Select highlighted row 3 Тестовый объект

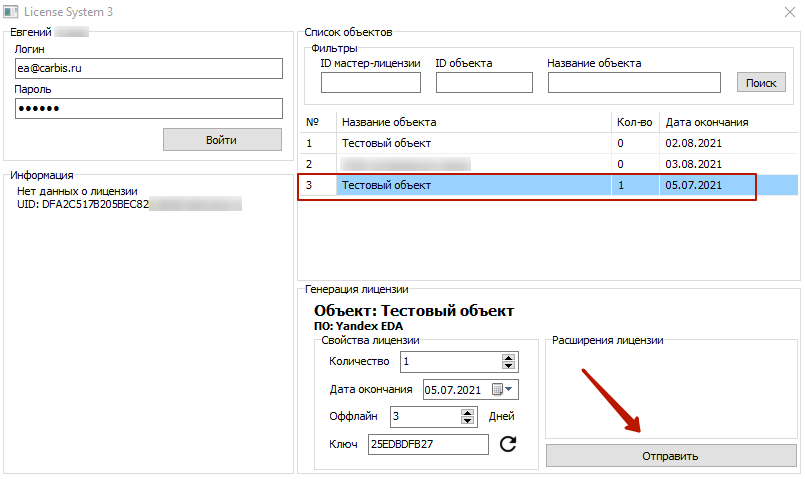[549, 185]
